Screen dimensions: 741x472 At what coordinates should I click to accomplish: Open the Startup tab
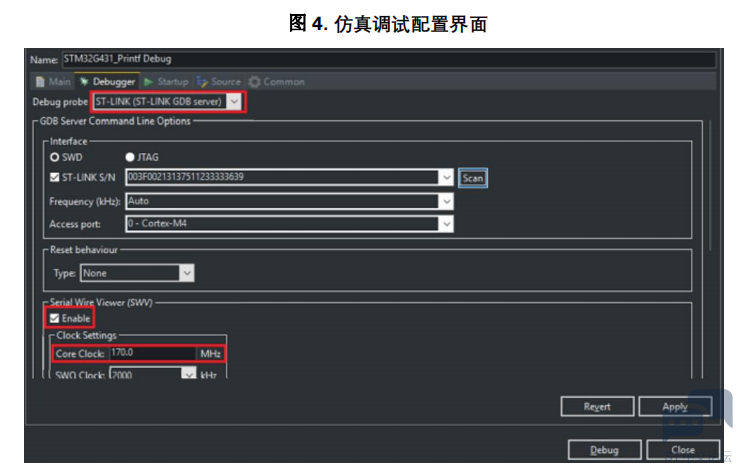tap(166, 82)
